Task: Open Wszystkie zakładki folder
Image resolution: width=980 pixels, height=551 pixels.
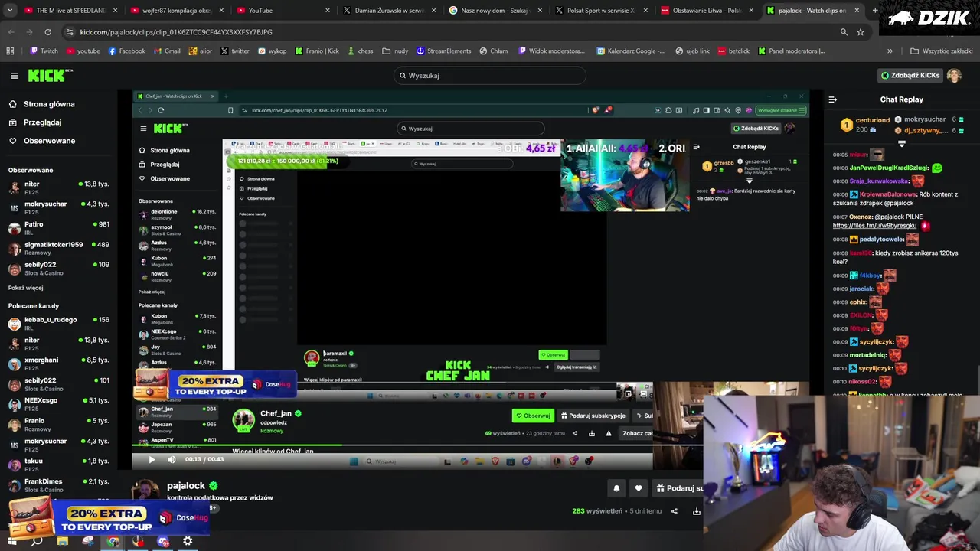Action: pos(941,51)
